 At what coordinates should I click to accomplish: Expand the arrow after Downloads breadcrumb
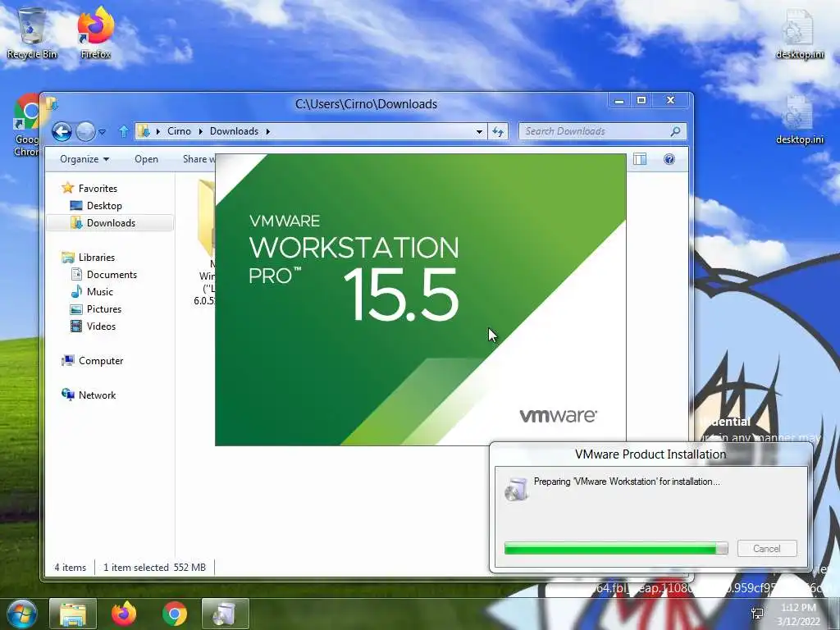click(268, 131)
